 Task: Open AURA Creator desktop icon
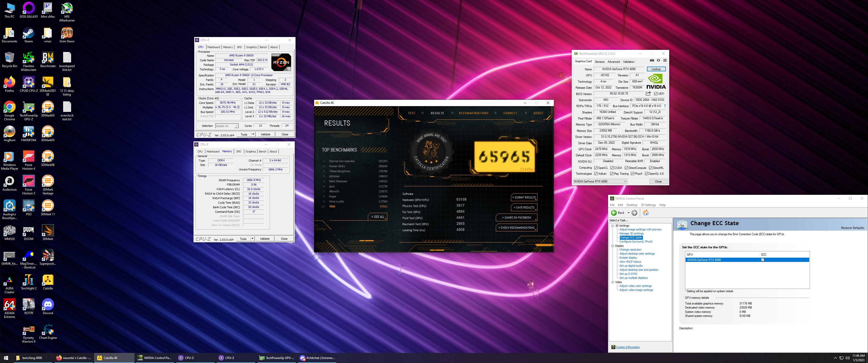(9, 284)
